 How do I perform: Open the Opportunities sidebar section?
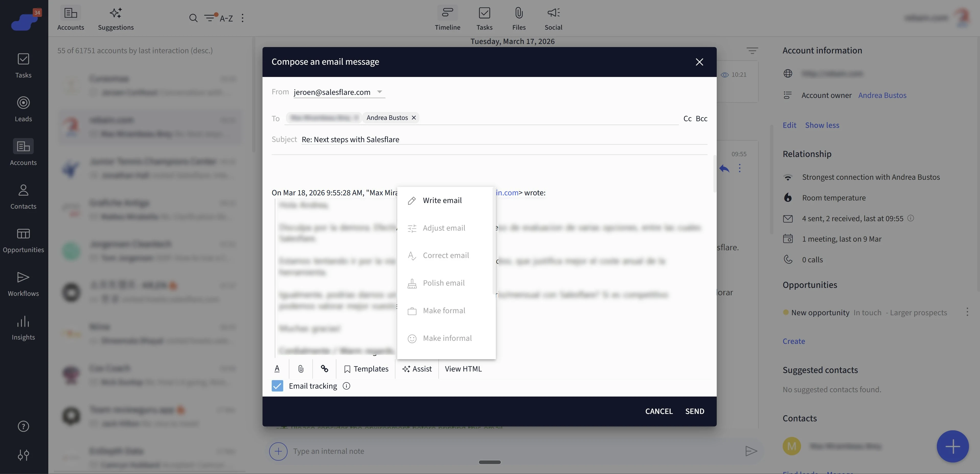pos(23,240)
